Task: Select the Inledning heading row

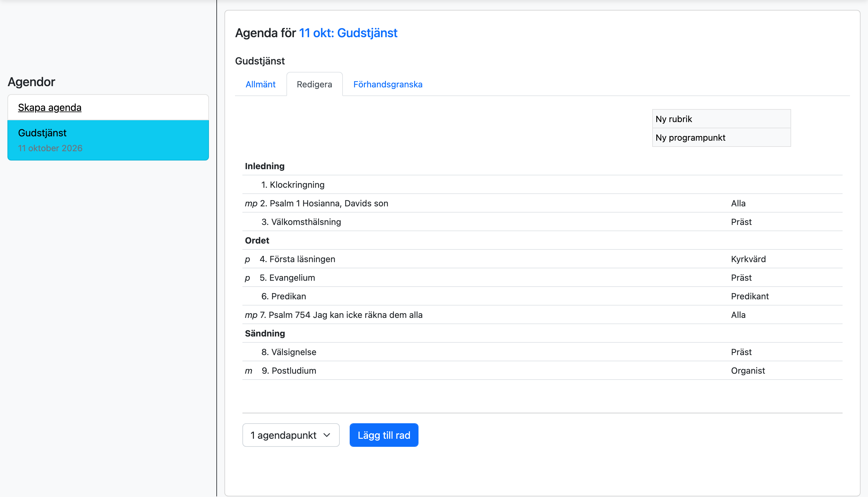Action: [x=542, y=166]
